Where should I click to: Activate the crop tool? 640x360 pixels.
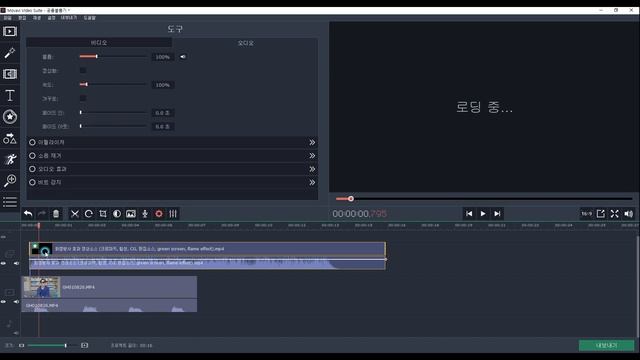[x=103, y=213]
